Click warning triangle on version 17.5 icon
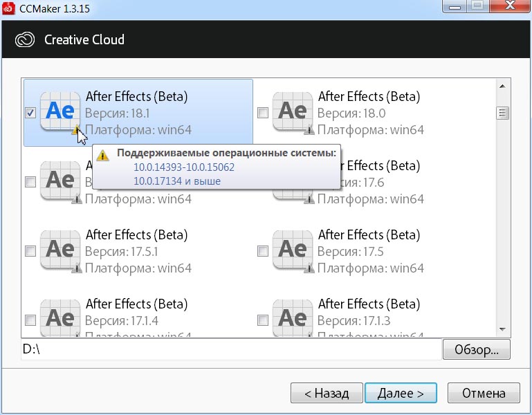532x415 pixels. [x=309, y=268]
